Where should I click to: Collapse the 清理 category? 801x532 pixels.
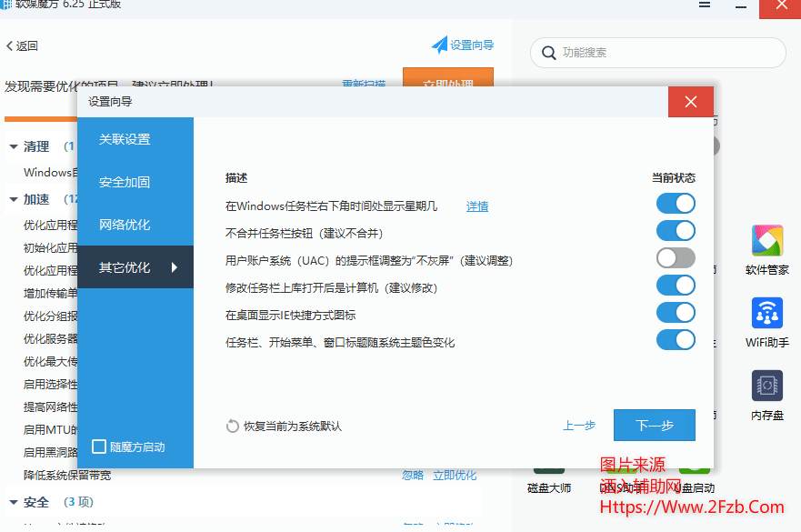[14, 146]
